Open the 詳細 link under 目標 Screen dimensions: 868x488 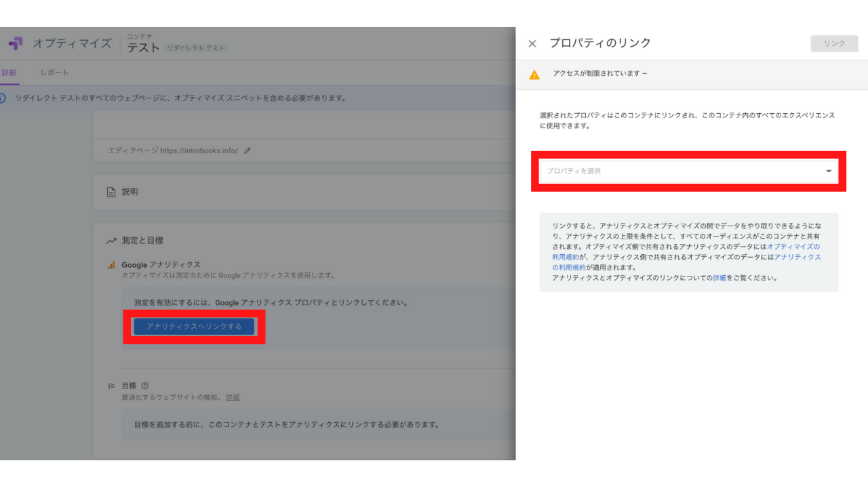pyautogui.click(x=233, y=397)
